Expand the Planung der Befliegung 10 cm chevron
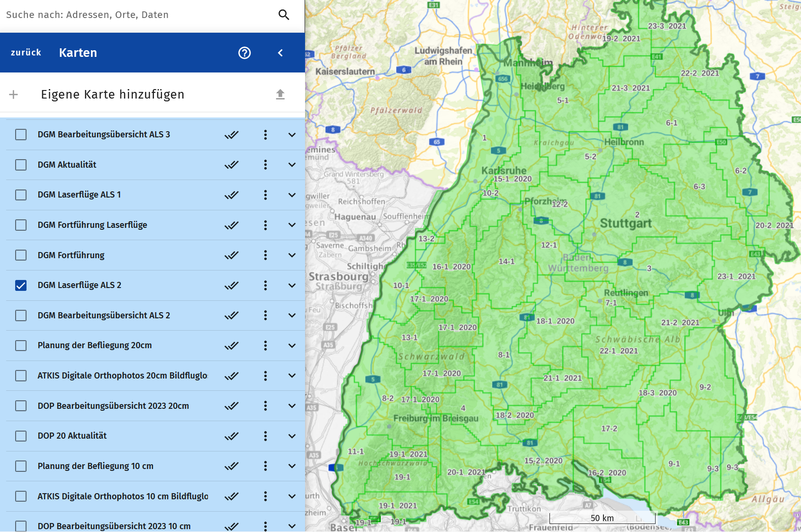 pos(292,466)
